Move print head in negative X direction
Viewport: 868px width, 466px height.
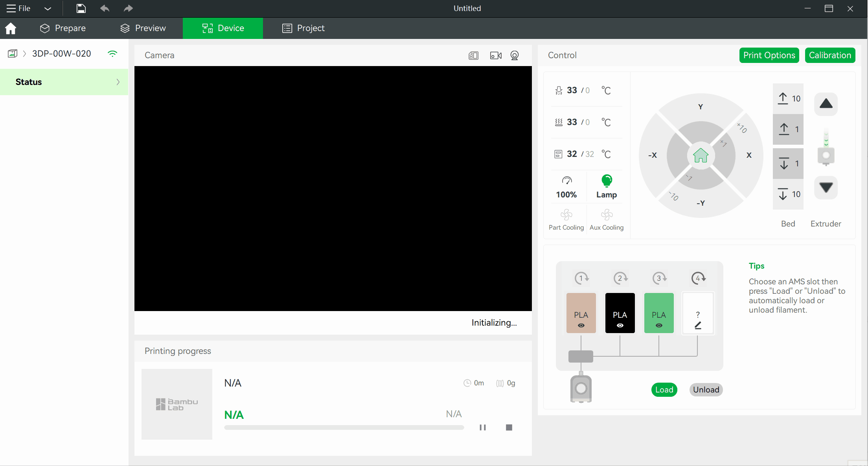[653, 155]
